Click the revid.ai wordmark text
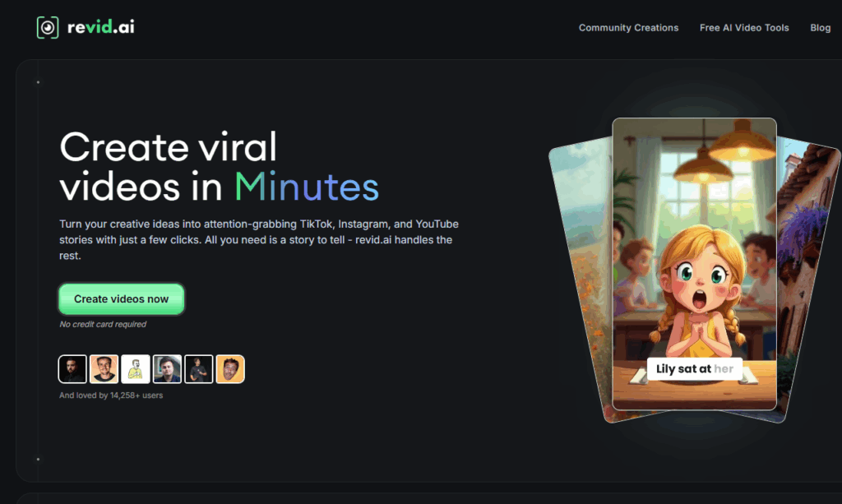This screenshot has width=842, height=504. coord(100,27)
